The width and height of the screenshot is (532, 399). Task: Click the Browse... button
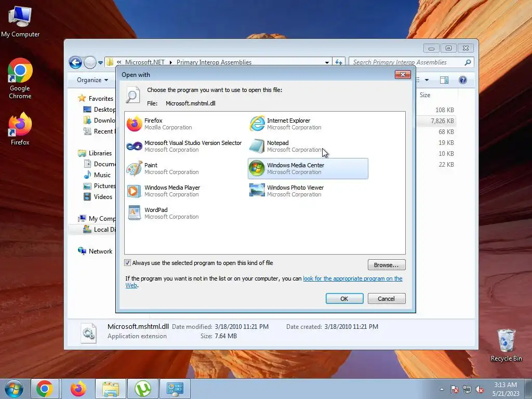[387, 265]
